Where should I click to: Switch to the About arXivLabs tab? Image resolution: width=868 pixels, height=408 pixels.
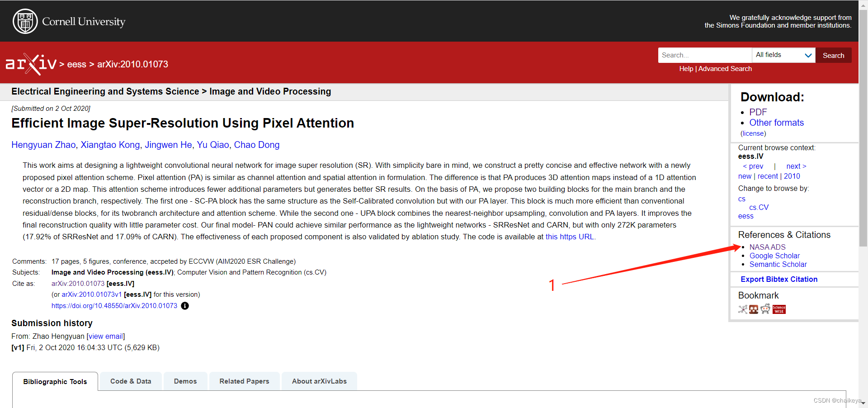(x=319, y=381)
